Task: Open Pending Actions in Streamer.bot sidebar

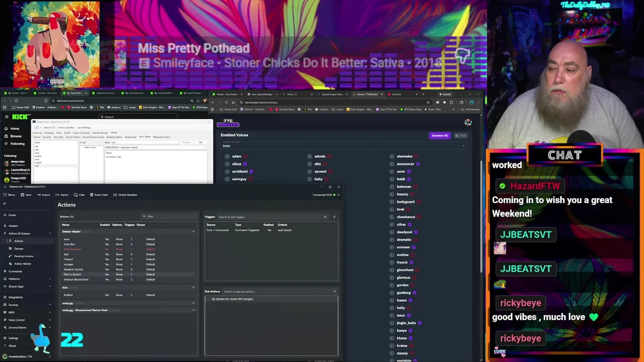Action: pyautogui.click(x=24, y=256)
